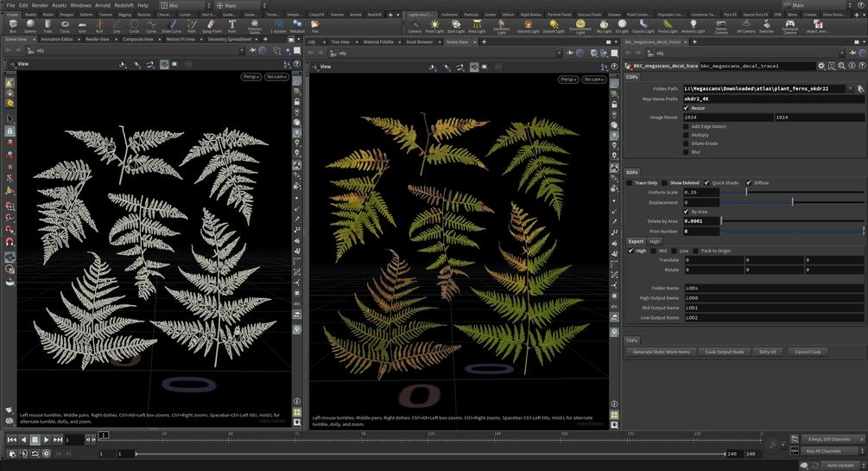Add a Distant Light from the shelf
The width and height of the screenshot is (868, 471).
554,25
